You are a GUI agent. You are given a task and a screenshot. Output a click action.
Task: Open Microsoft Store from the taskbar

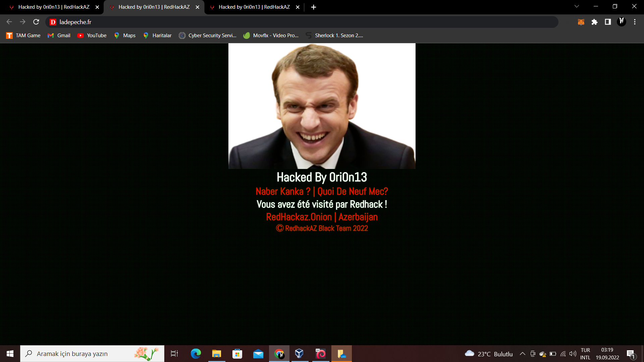coord(237,354)
